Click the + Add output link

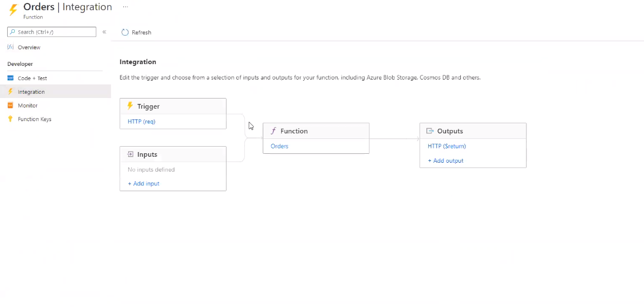445,160
